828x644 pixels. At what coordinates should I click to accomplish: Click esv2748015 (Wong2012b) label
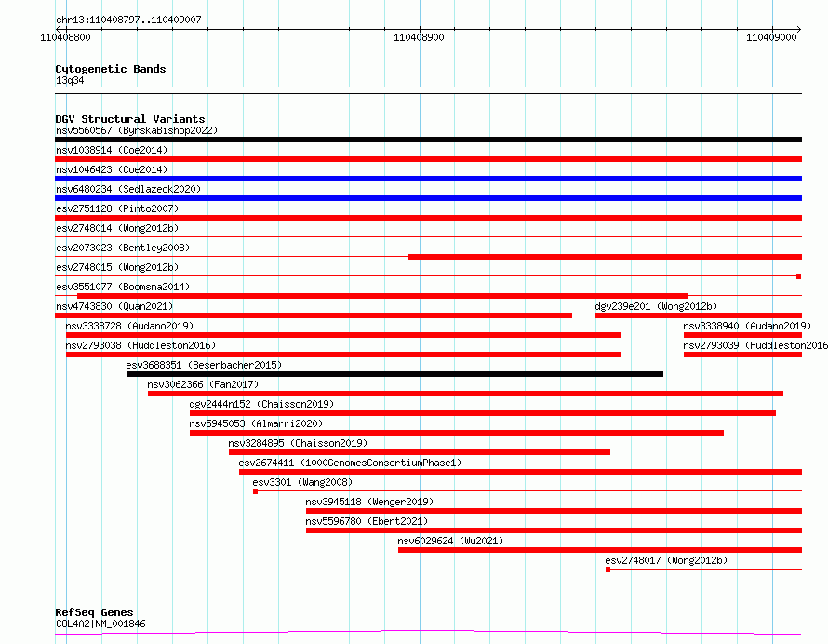[117, 267]
